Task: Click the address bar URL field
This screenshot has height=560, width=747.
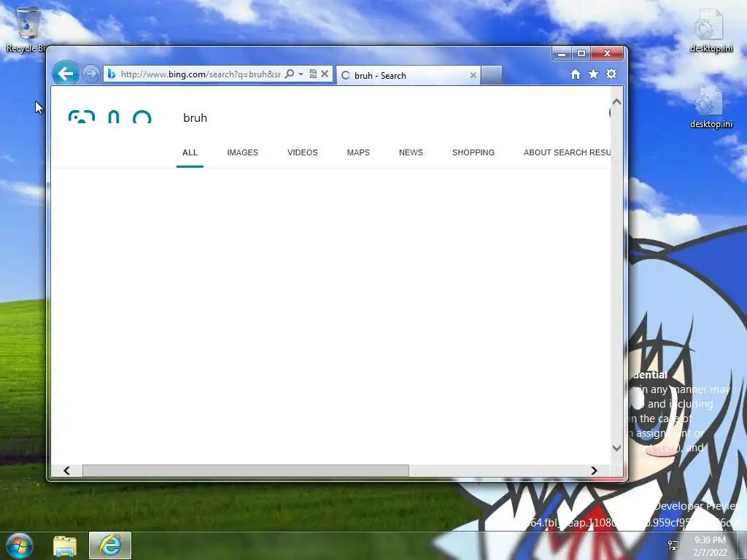Action: click(201, 74)
